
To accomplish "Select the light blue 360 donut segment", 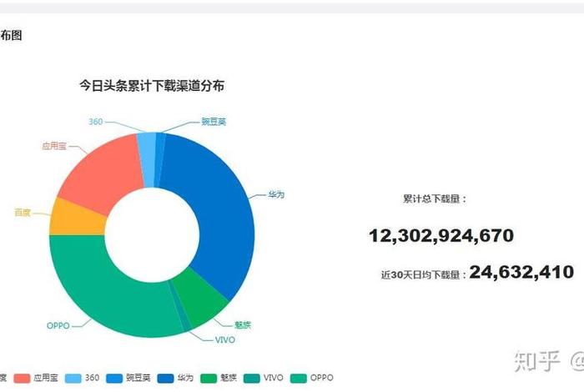I will click(x=148, y=159).
